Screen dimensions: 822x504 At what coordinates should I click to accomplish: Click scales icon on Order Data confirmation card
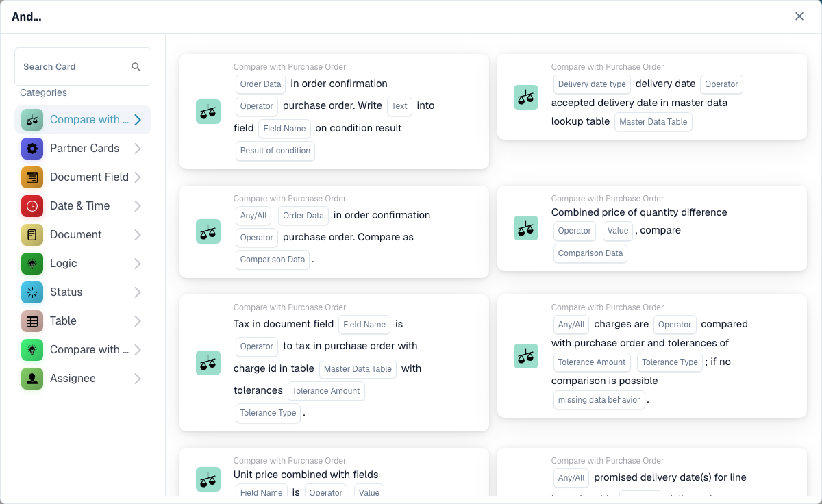pyautogui.click(x=208, y=112)
